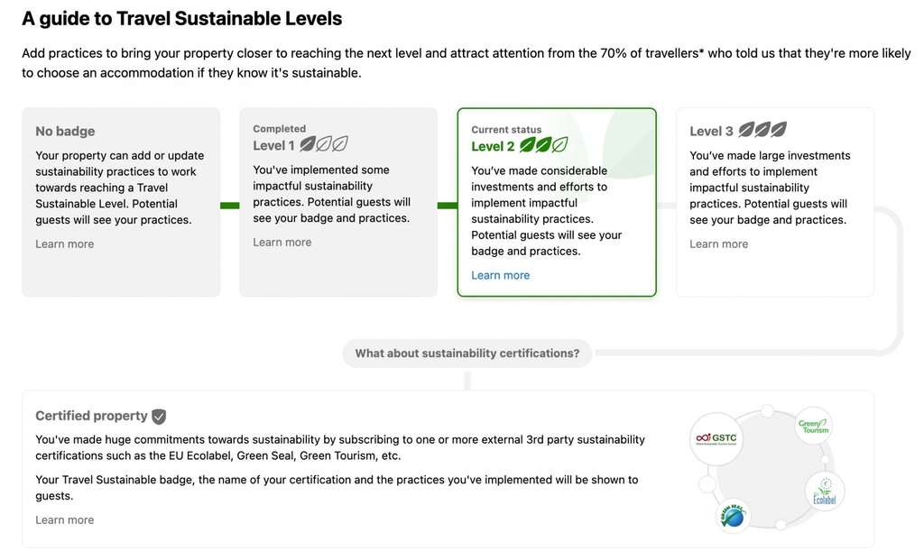
Task: Click the Certified property shield checkmark icon
Action: click(x=159, y=417)
